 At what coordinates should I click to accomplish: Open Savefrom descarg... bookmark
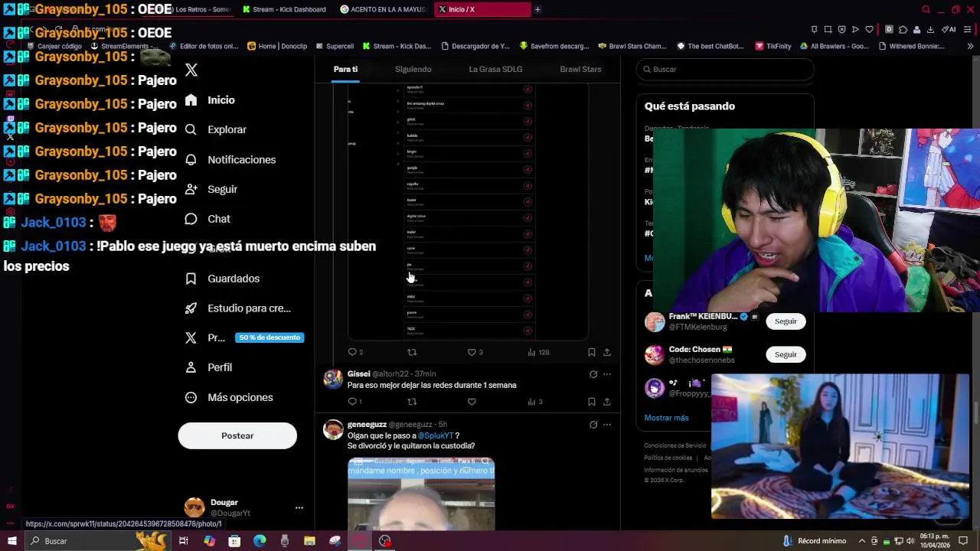(x=554, y=46)
